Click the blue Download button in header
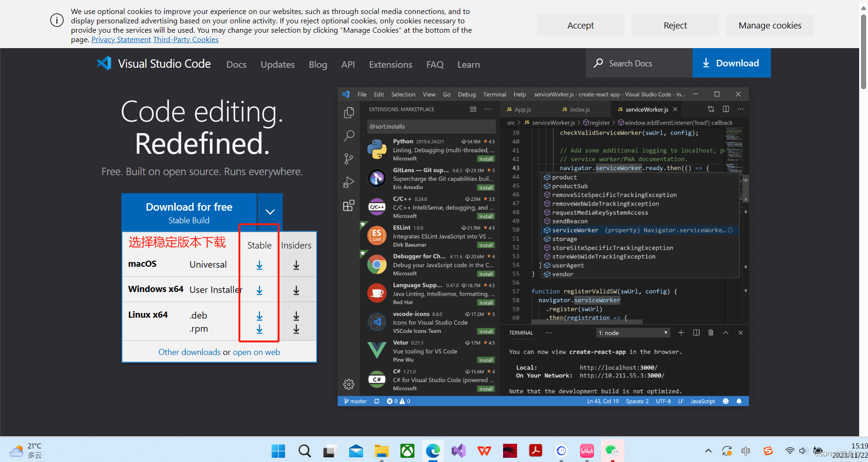Screen dimensions: 868x462 731,63
